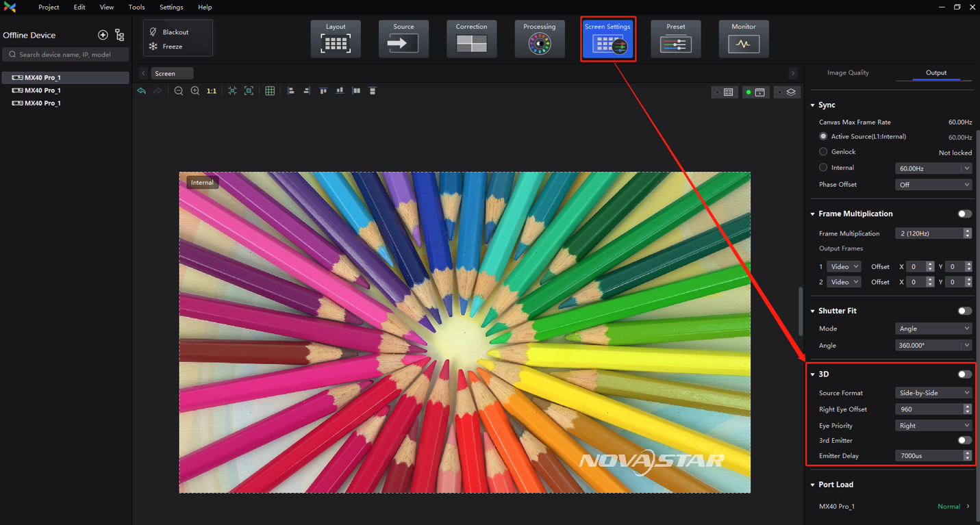This screenshot has height=525, width=980.
Task: Click the fit selection frame icon
Action: (x=249, y=91)
